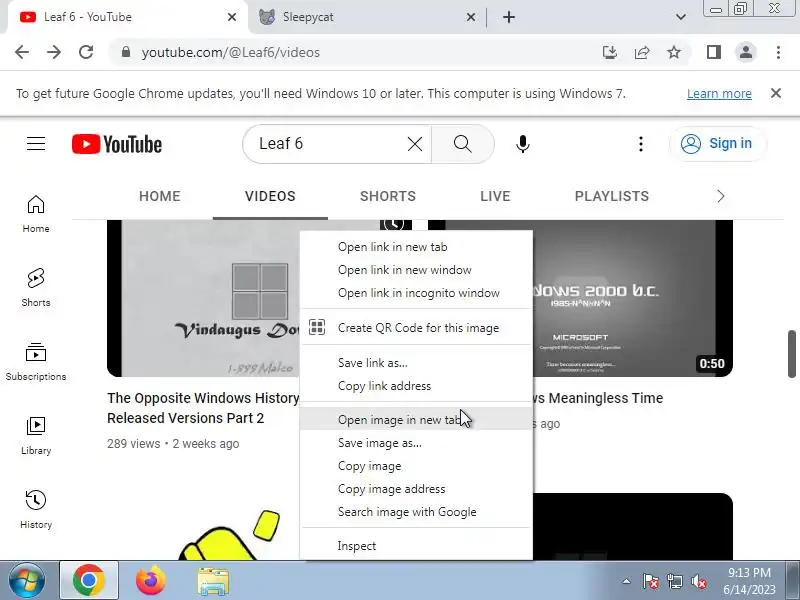Choose Search image with Google
Image resolution: width=800 pixels, height=600 pixels.
point(416,512)
